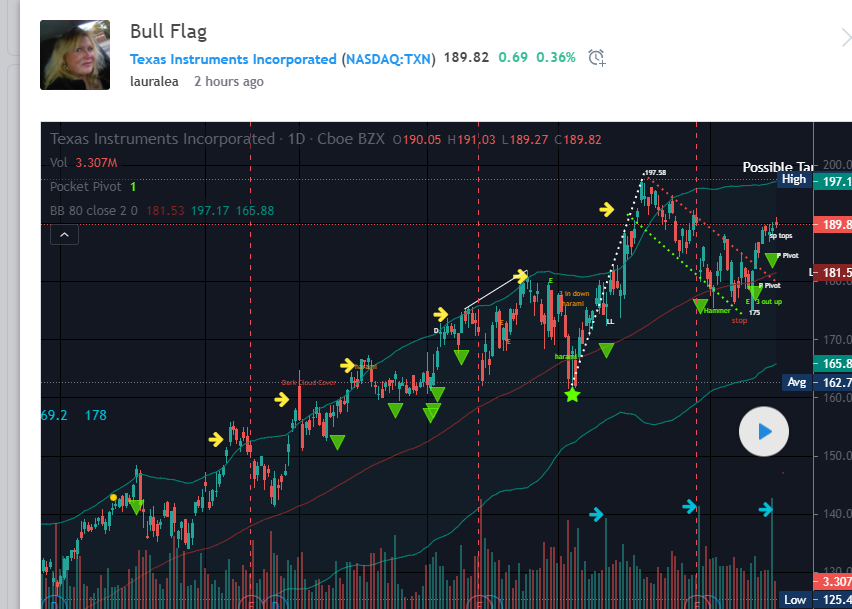Click the Avg price label tag
Image resolution: width=852 pixels, height=609 pixels.
pos(796,382)
